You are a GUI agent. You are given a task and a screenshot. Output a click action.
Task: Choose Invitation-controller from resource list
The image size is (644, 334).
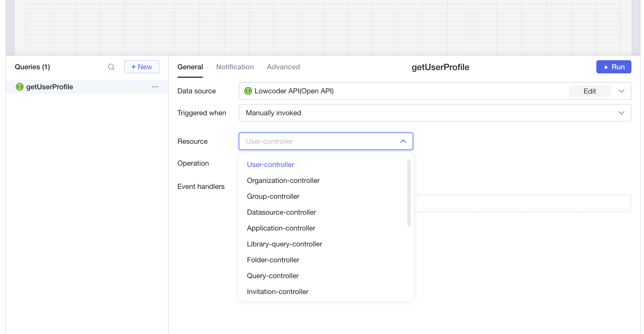(277, 292)
